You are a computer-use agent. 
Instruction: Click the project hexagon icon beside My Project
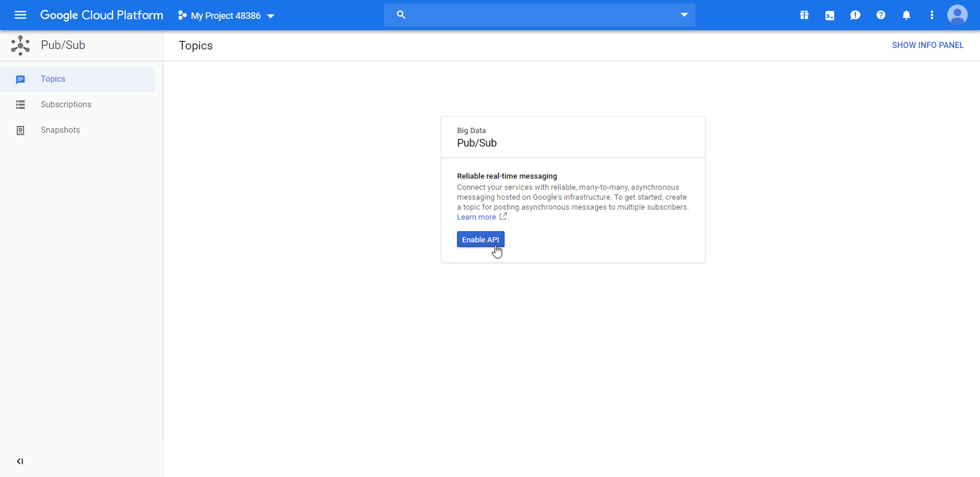point(182,16)
